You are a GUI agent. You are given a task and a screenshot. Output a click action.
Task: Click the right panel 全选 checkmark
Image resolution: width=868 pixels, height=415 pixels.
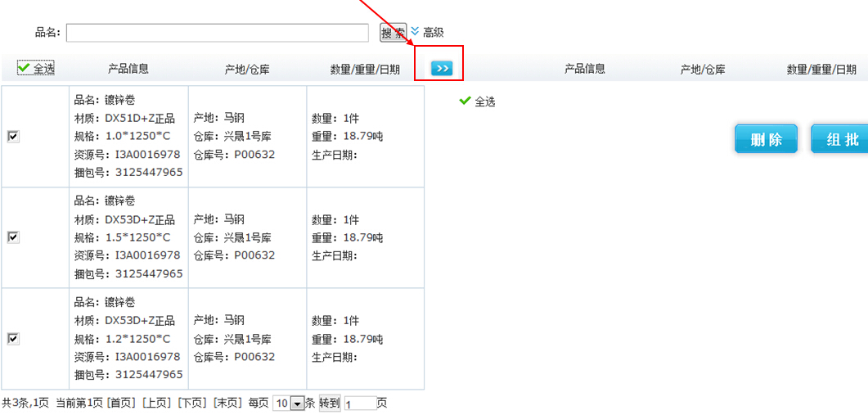coord(465,101)
